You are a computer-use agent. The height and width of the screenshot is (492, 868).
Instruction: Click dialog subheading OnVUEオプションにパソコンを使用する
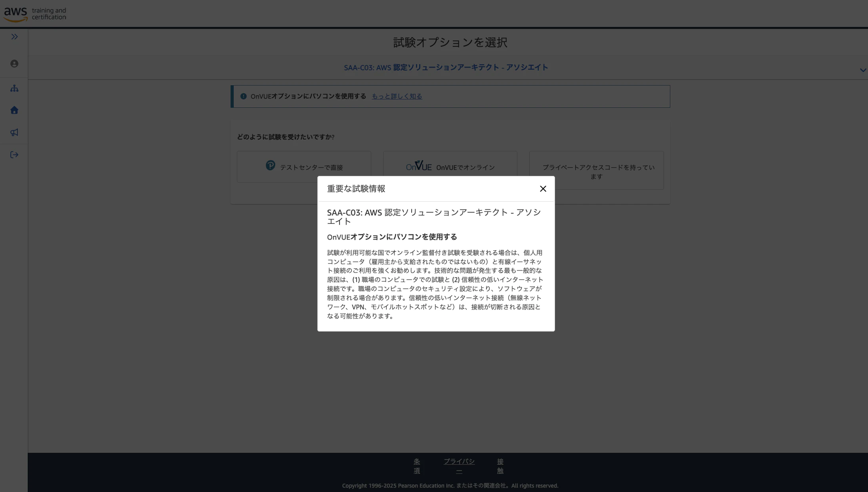(x=392, y=237)
